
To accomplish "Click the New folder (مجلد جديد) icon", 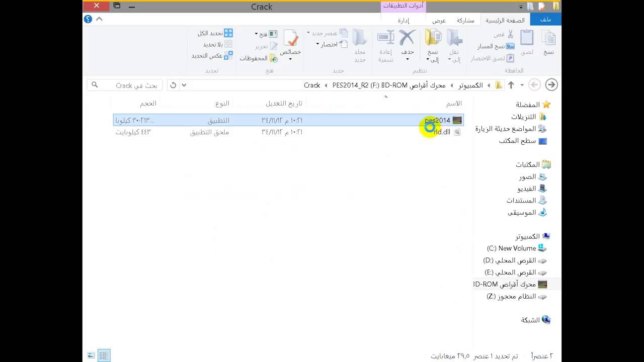I will [360, 38].
